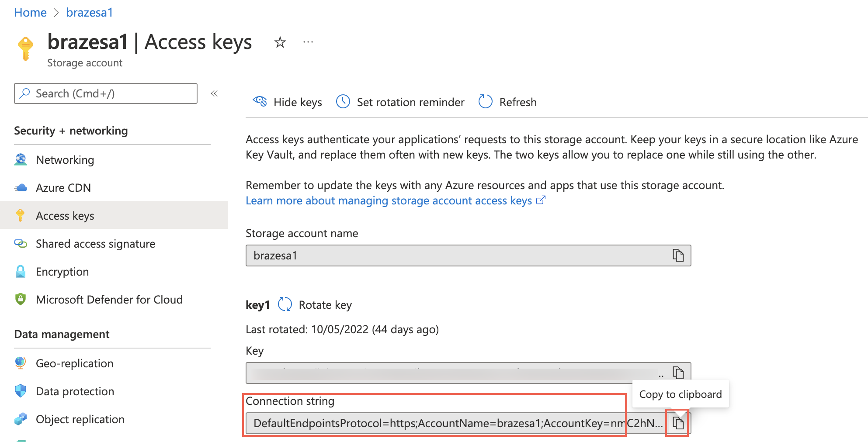The width and height of the screenshot is (868, 442).
Task: Click the Data protection shield icon
Action: pos(21,391)
